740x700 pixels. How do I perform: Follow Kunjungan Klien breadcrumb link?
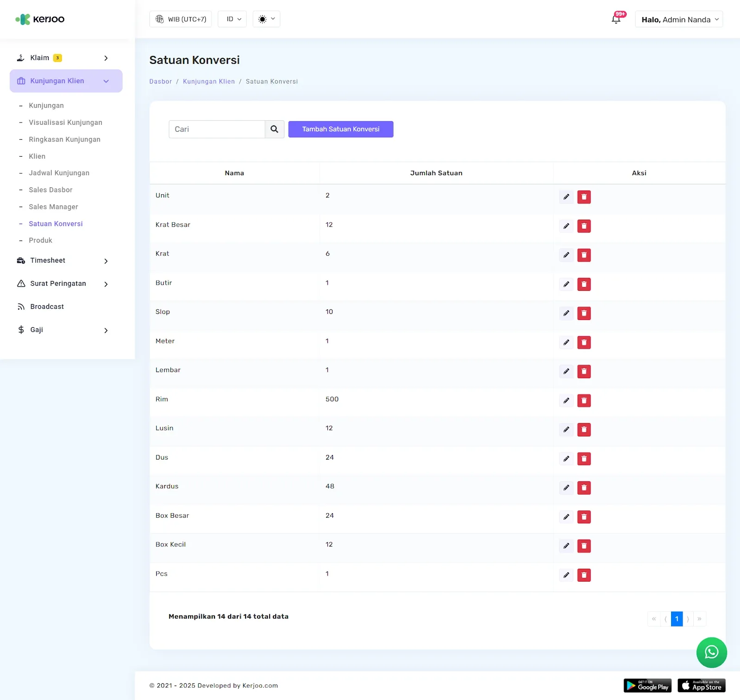click(209, 81)
